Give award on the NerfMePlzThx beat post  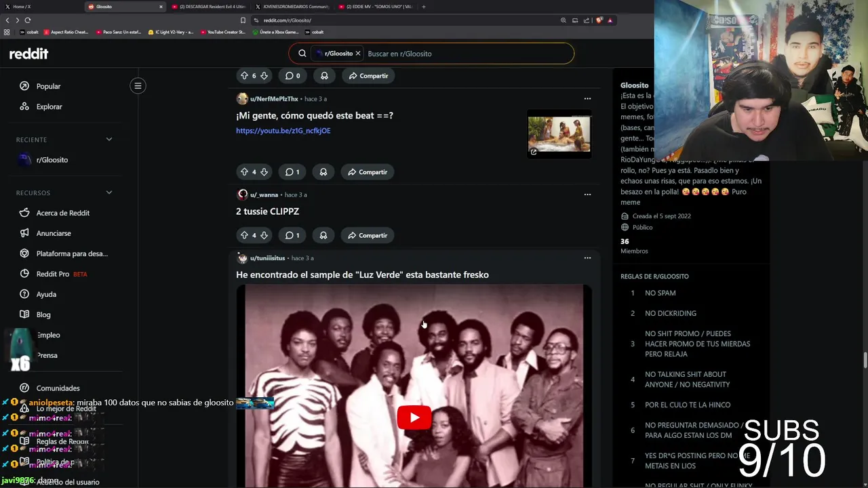pos(323,172)
